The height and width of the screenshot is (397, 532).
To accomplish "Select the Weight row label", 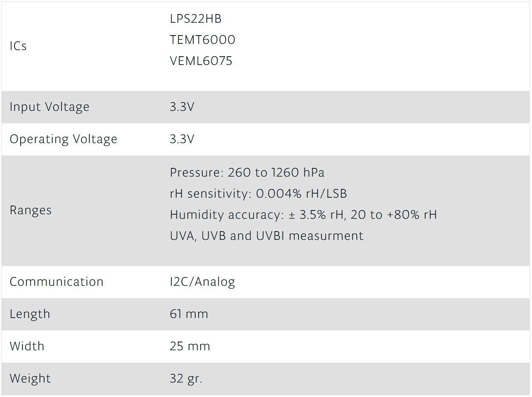I will click(30, 378).
